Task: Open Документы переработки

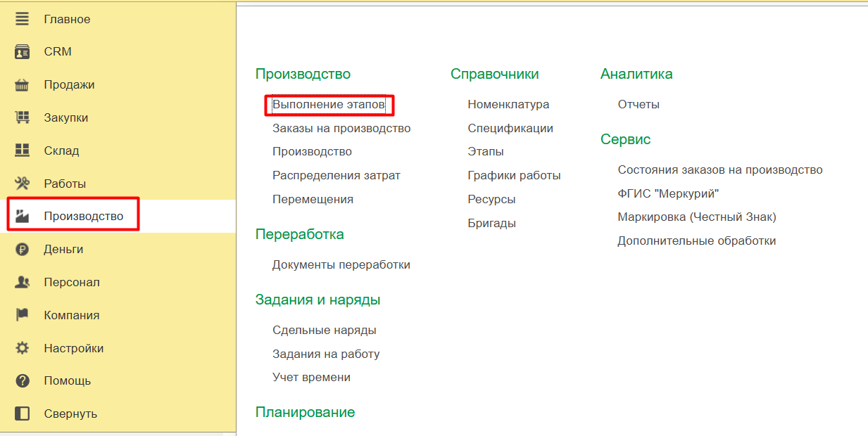Action: click(x=341, y=265)
